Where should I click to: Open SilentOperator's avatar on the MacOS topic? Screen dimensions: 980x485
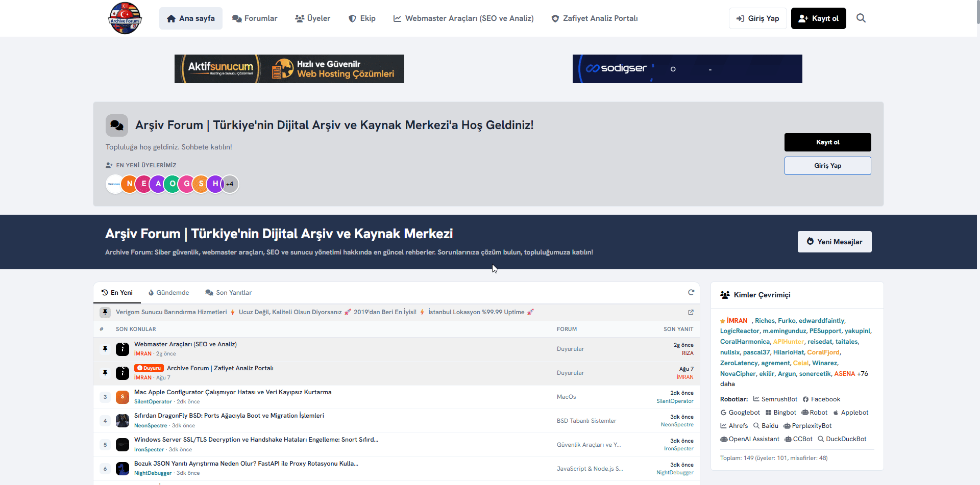point(122,397)
